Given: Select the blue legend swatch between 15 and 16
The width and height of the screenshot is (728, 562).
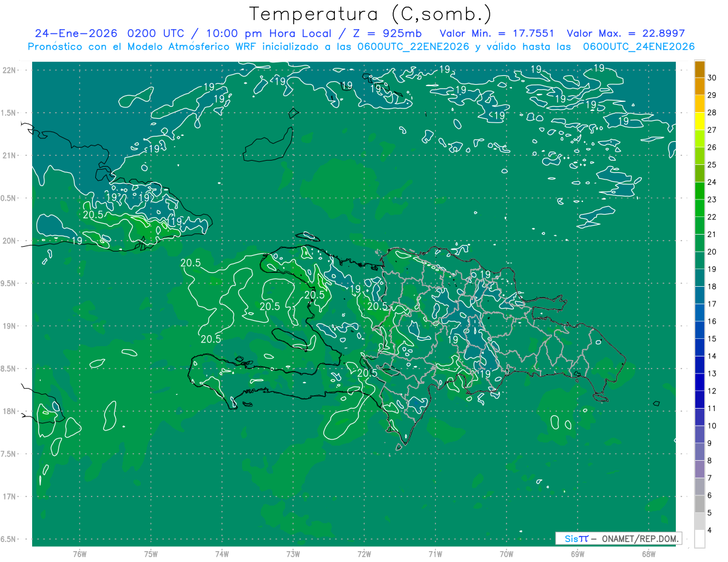Looking at the screenshot, I should coord(699,330).
